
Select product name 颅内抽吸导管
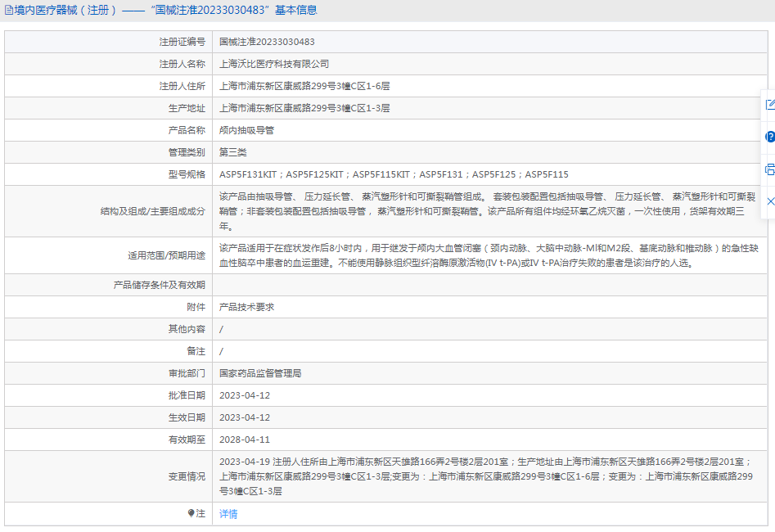coord(246,130)
